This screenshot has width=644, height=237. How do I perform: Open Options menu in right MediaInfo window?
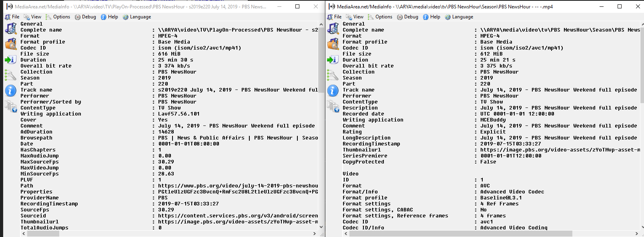tap(380, 17)
